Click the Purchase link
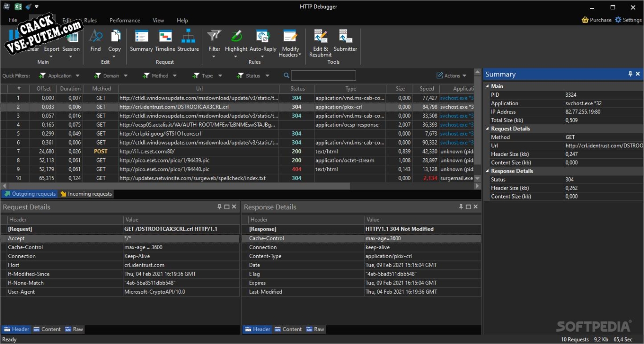644x344 pixels. click(x=600, y=20)
